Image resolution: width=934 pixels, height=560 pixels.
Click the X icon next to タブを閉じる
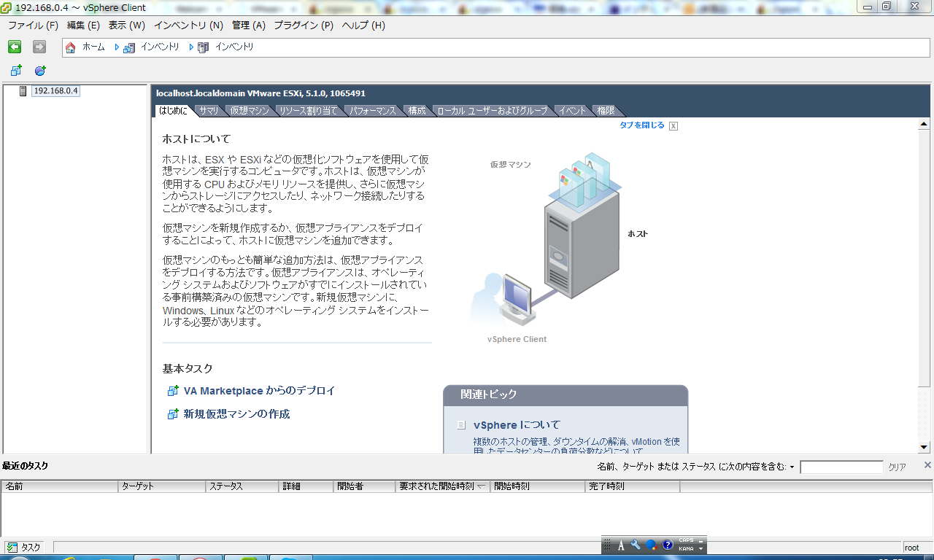pos(674,125)
